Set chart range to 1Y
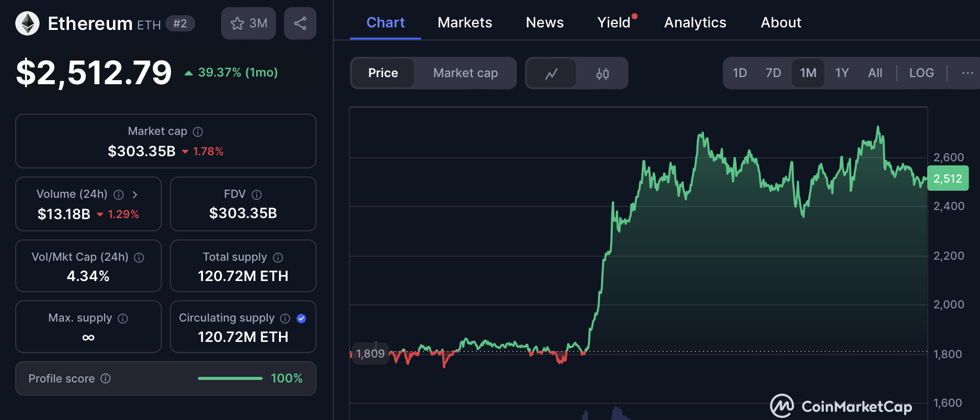 [x=842, y=73]
